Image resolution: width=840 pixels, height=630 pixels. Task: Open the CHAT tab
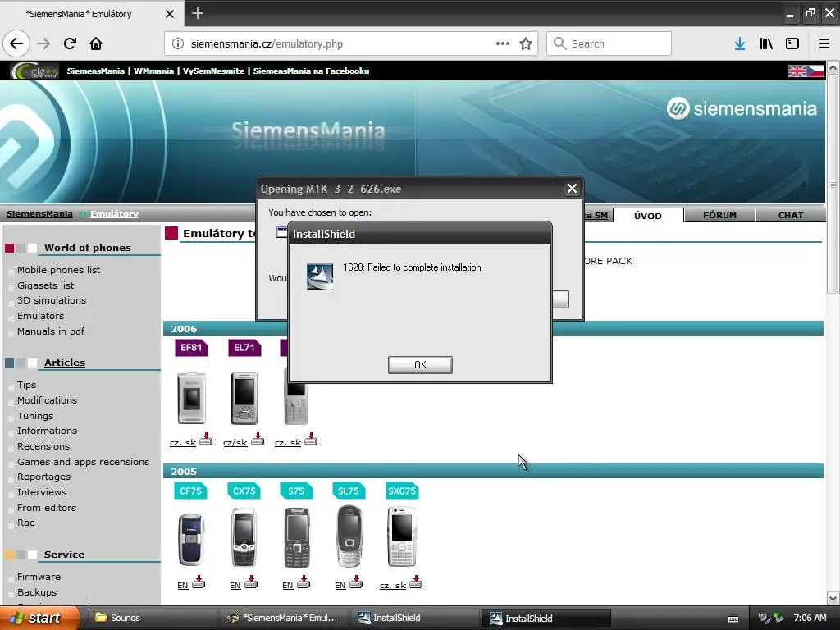tap(791, 216)
